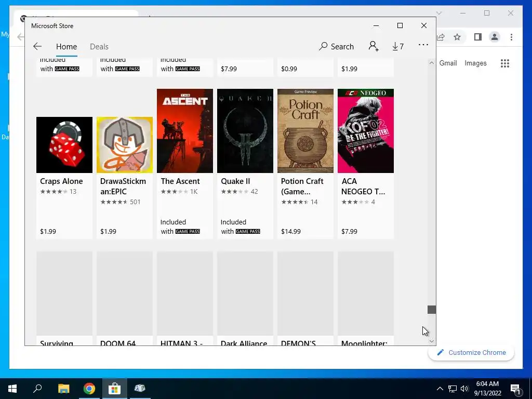Open The Ascent cover art
532x399 pixels.
click(x=185, y=131)
